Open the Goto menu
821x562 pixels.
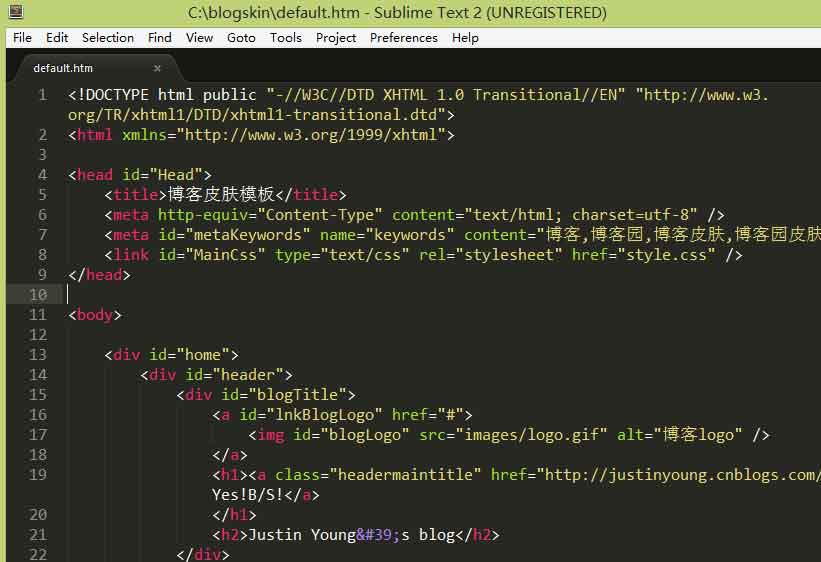point(241,38)
